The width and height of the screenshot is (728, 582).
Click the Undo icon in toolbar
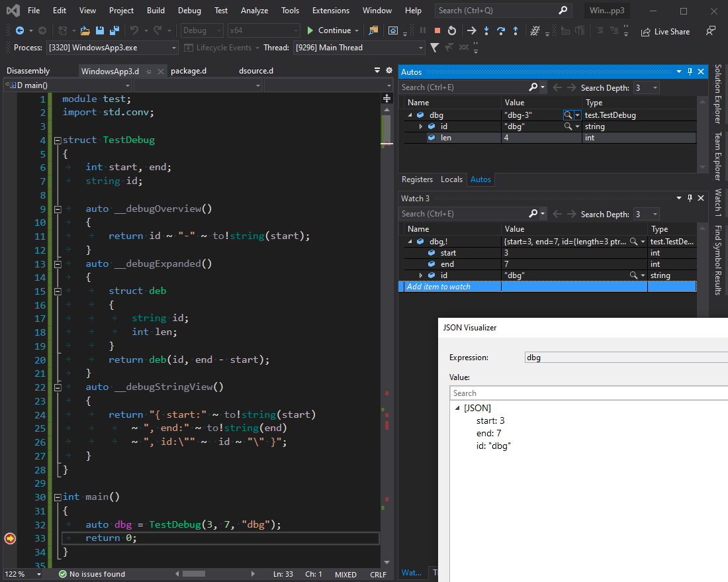pos(134,30)
